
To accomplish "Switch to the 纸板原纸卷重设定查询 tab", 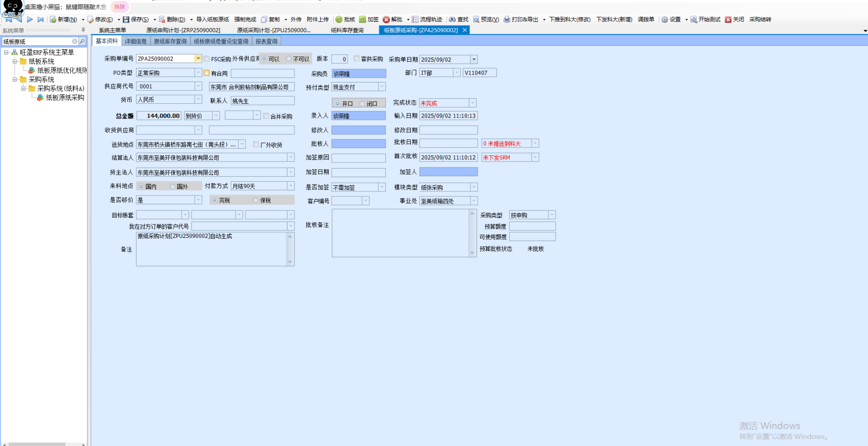I will point(221,41).
